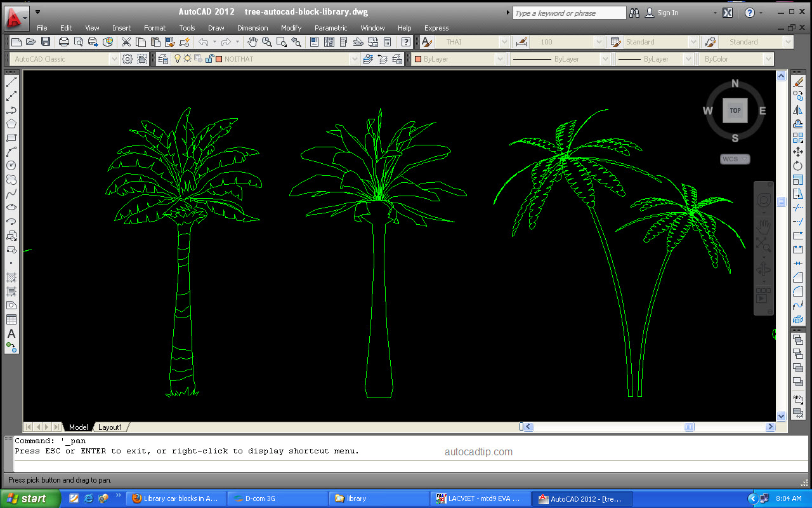Select the Polygon tool
This screenshot has width=812, height=508.
pyautogui.click(x=11, y=124)
